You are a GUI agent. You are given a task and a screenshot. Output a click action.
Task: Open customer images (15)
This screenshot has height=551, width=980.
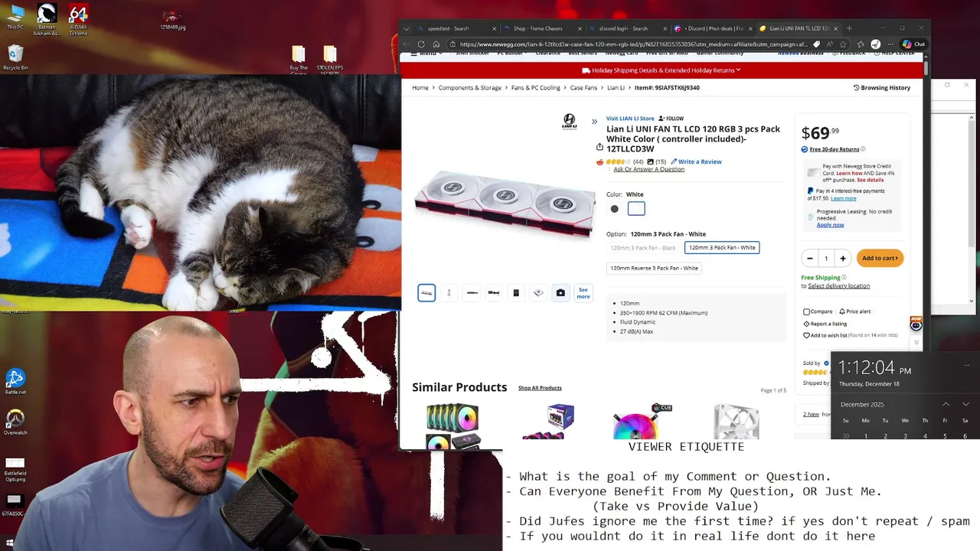[656, 161]
